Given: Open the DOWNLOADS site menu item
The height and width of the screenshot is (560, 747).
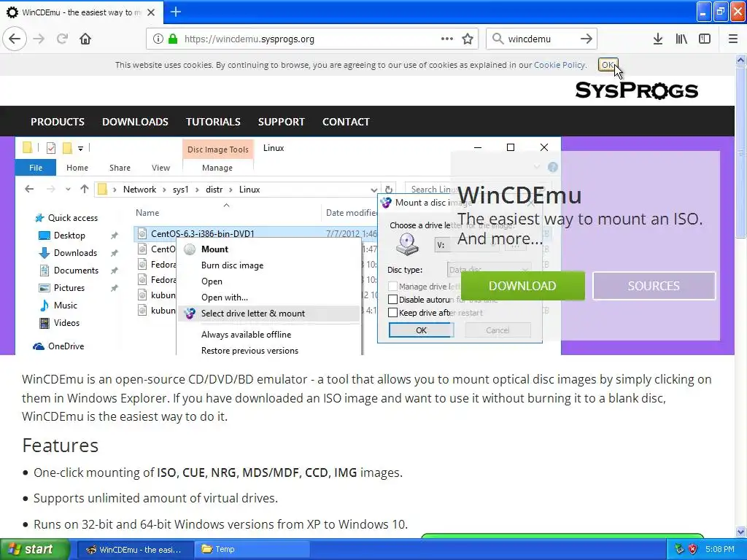Looking at the screenshot, I should (x=135, y=122).
